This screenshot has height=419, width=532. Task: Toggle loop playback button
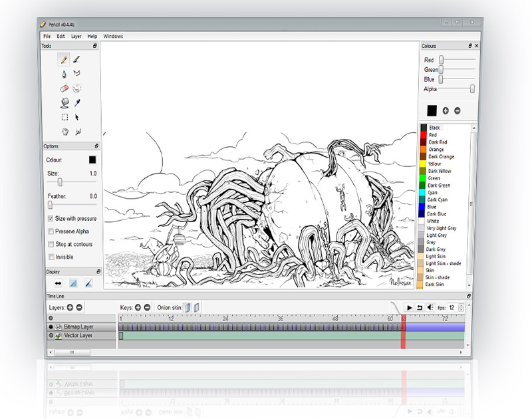coord(420,308)
